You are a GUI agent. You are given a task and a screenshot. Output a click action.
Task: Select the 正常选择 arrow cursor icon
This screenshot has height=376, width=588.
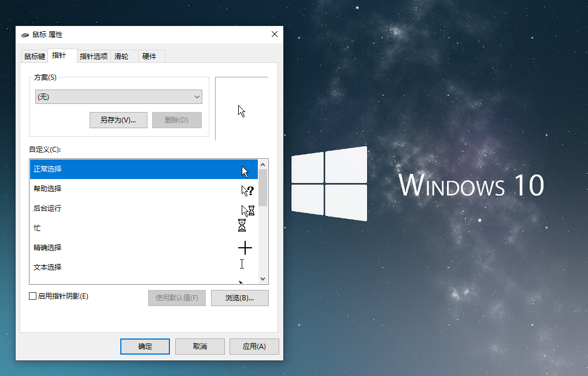click(245, 171)
